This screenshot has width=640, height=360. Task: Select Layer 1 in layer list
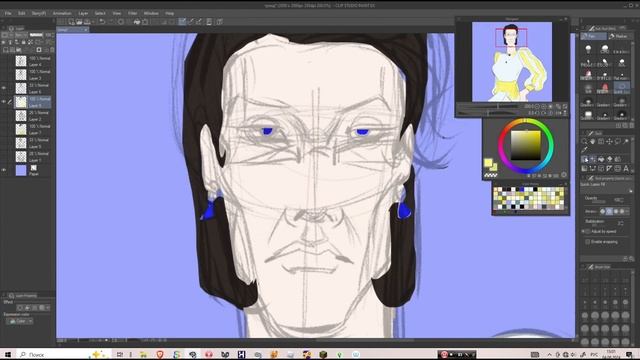(33, 157)
